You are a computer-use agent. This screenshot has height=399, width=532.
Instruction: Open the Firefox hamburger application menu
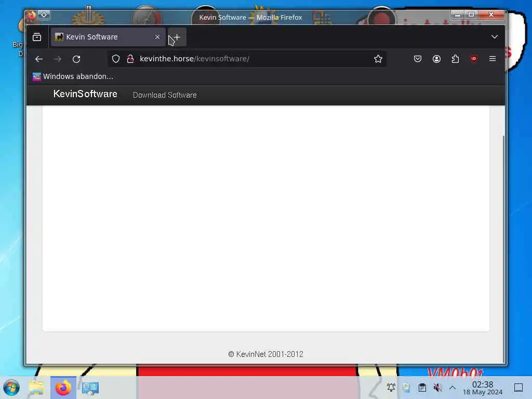(x=493, y=59)
